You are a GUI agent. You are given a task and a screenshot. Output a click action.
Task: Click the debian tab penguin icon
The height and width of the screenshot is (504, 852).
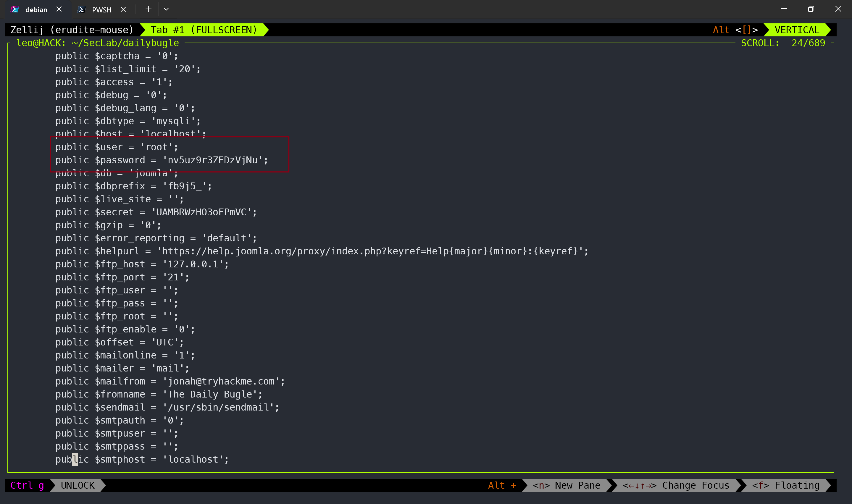(14, 9)
